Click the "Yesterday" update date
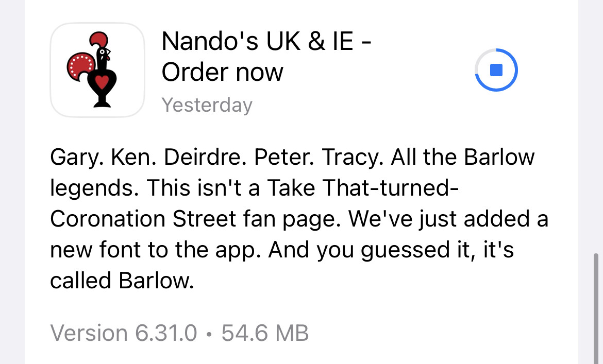 tap(207, 105)
